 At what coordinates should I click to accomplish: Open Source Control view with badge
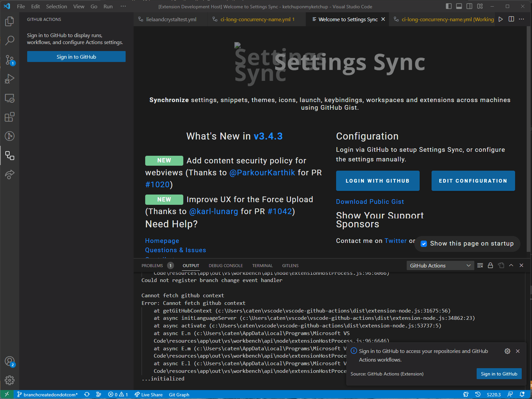[x=10, y=60]
